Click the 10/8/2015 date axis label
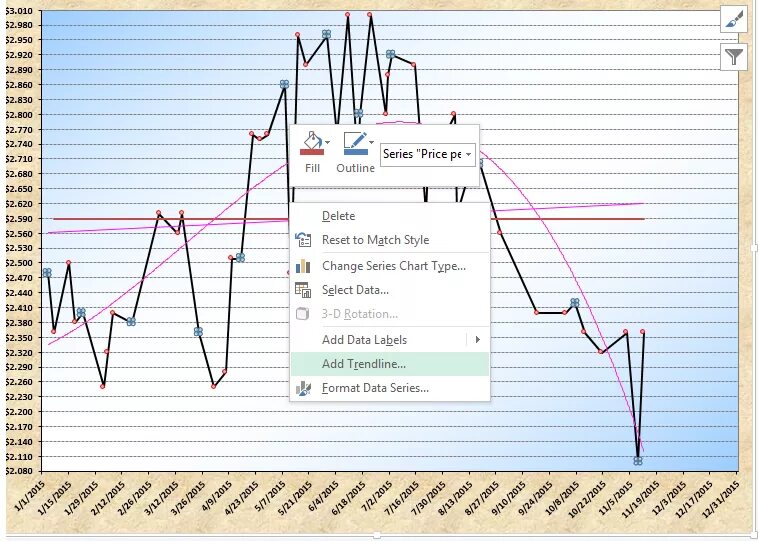 coord(562,497)
